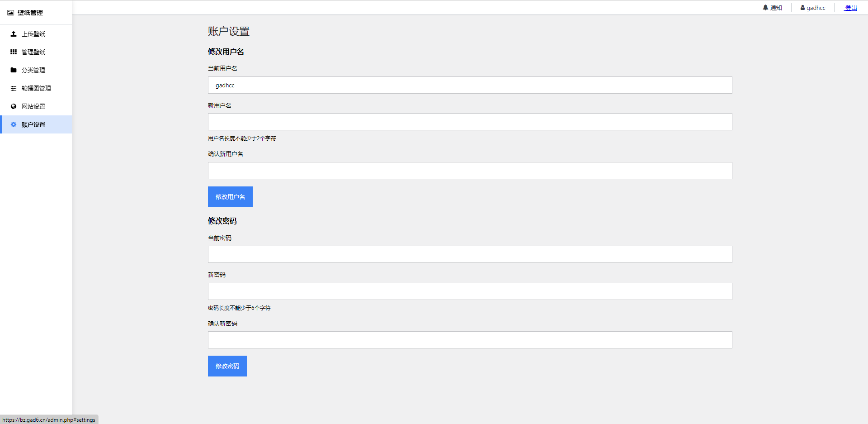868x424 pixels.
Task: Go to the 管理壁纸 section
Action: pyautogui.click(x=33, y=52)
